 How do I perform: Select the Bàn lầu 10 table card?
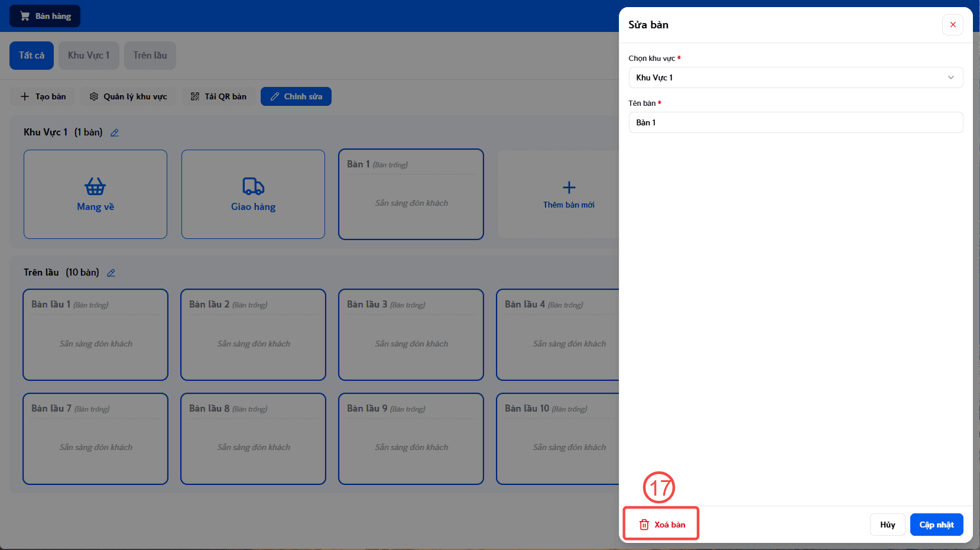pyautogui.click(x=557, y=439)
